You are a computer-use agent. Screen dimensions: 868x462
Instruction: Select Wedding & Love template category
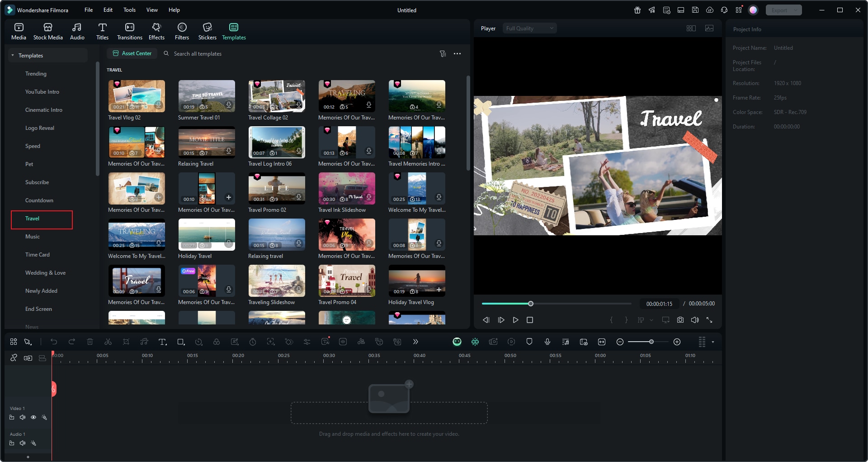45,273
